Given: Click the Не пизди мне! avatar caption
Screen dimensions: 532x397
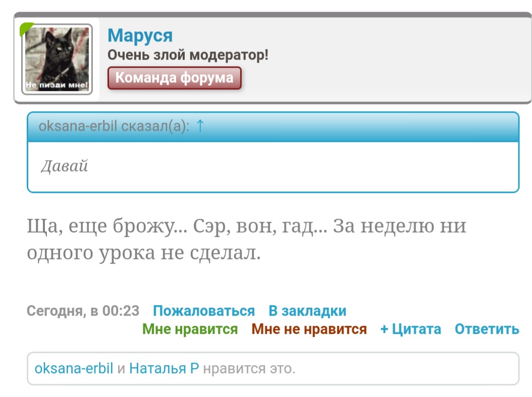Looking at the screenshot, I should (57, 85).
